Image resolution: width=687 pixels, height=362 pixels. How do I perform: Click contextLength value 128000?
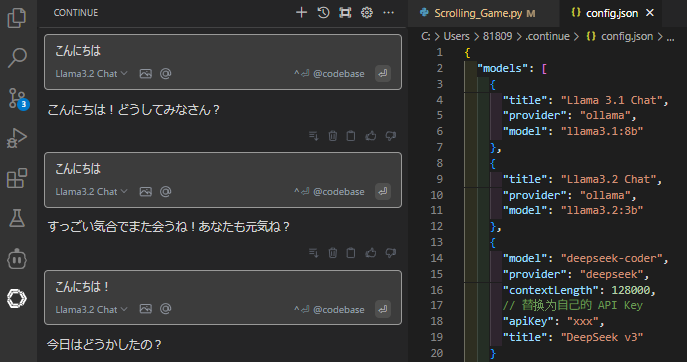point(631,290)
